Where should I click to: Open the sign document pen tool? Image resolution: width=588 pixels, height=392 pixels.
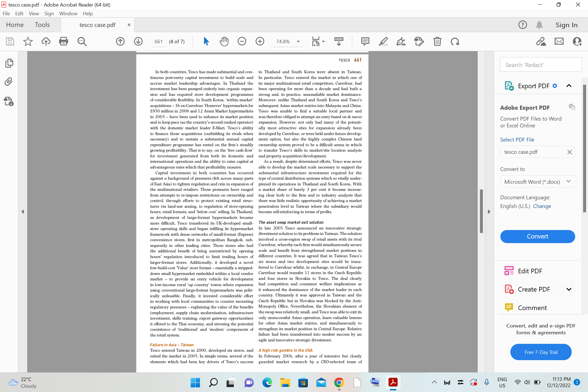coord(401,41)
